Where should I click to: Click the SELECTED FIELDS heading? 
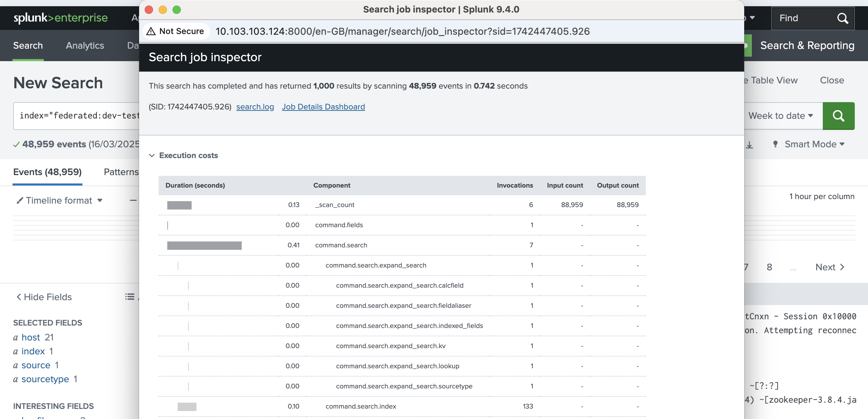pyautogui.click(x=48, y=323)
